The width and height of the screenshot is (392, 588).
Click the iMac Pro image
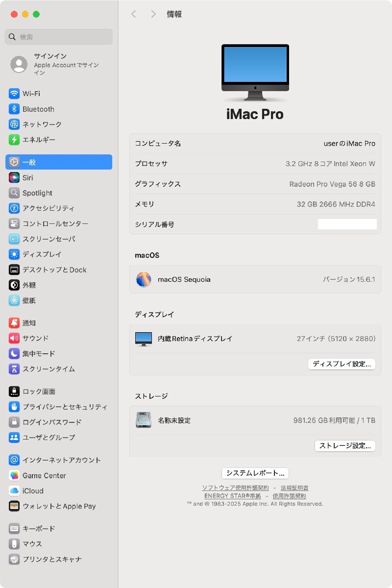tap(255, 73)
